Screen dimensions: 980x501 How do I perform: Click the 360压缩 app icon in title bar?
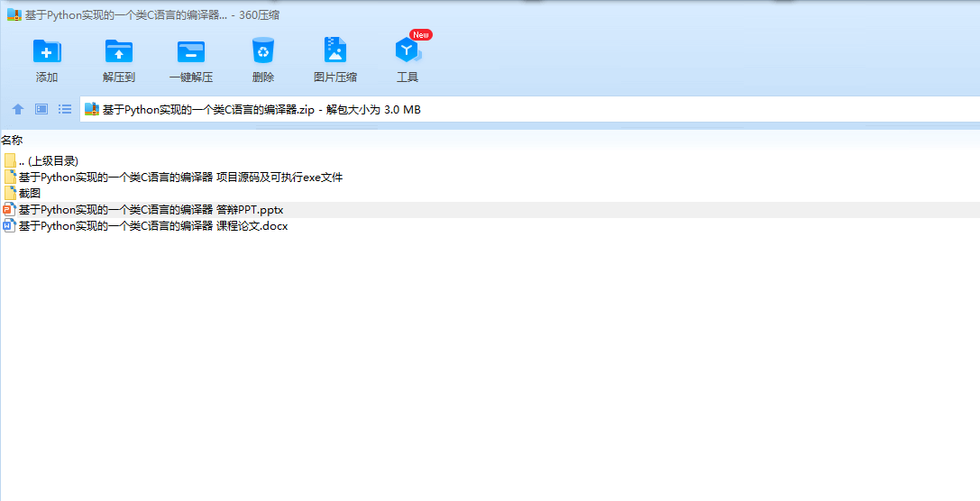coord(14,15)
